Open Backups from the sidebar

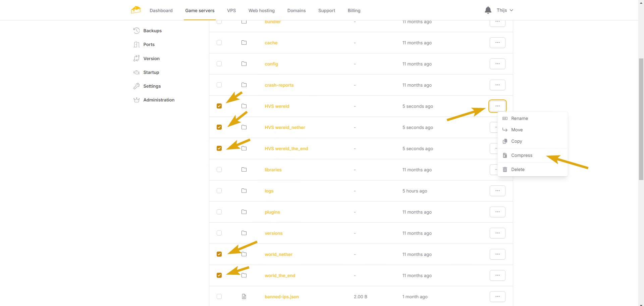coord(152,31)
